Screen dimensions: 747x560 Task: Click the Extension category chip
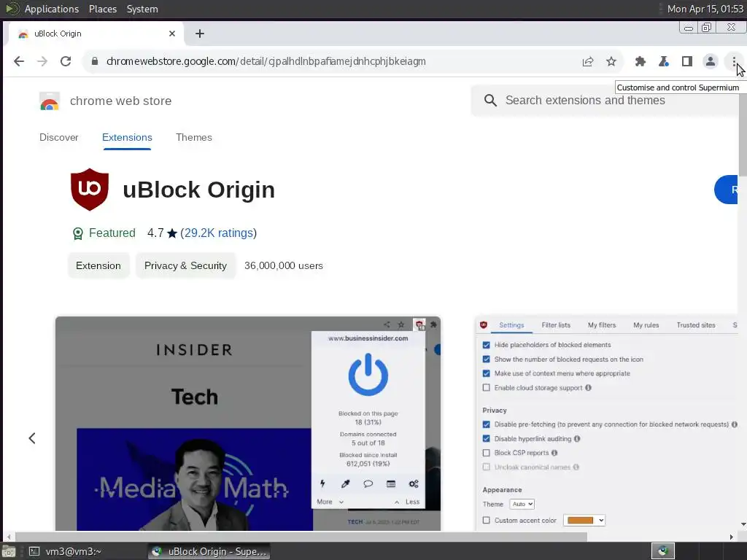98,265
